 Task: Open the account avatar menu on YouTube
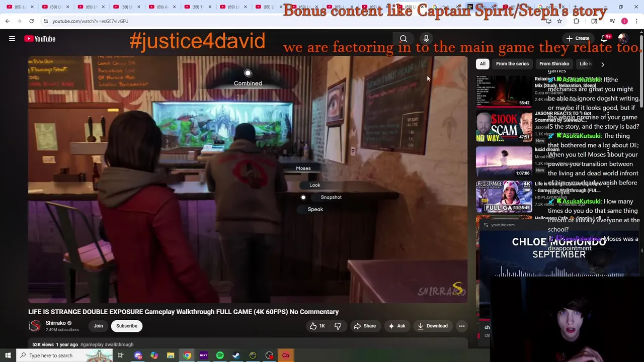click(x=623, y=39)
